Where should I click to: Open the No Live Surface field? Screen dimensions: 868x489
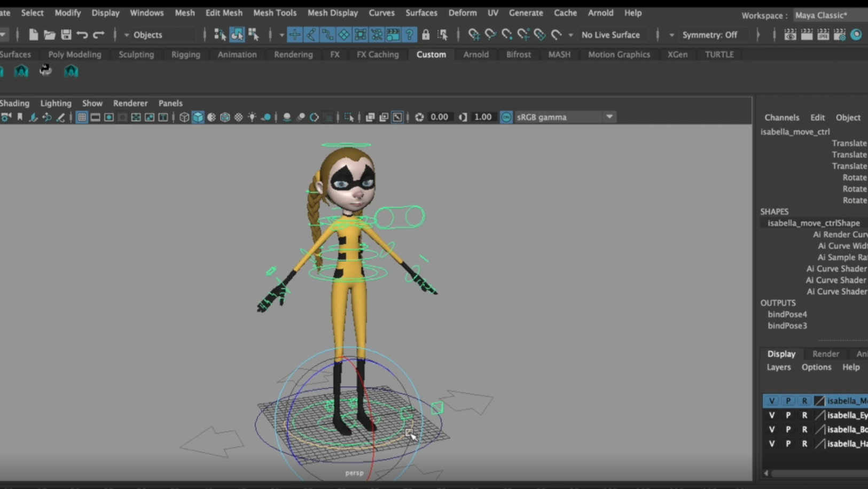[614, 35]
